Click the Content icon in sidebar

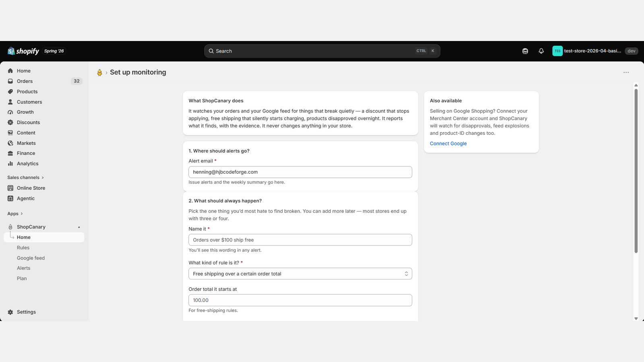point(10,133)
